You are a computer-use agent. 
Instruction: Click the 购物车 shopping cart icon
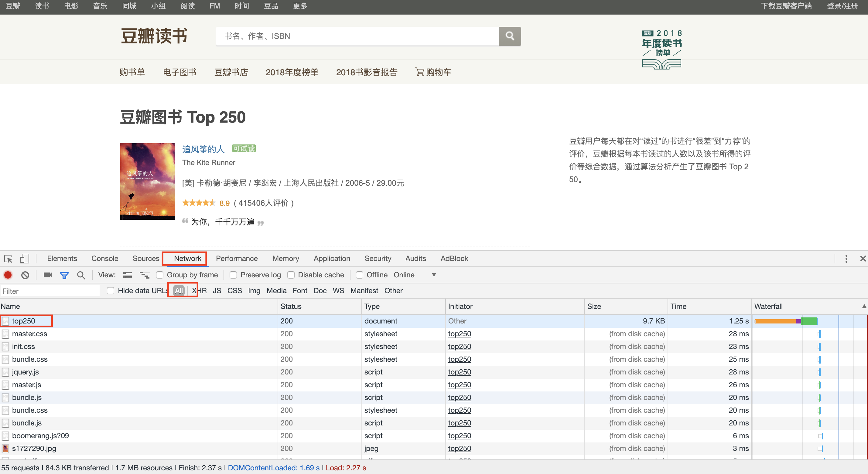(419, 72)
